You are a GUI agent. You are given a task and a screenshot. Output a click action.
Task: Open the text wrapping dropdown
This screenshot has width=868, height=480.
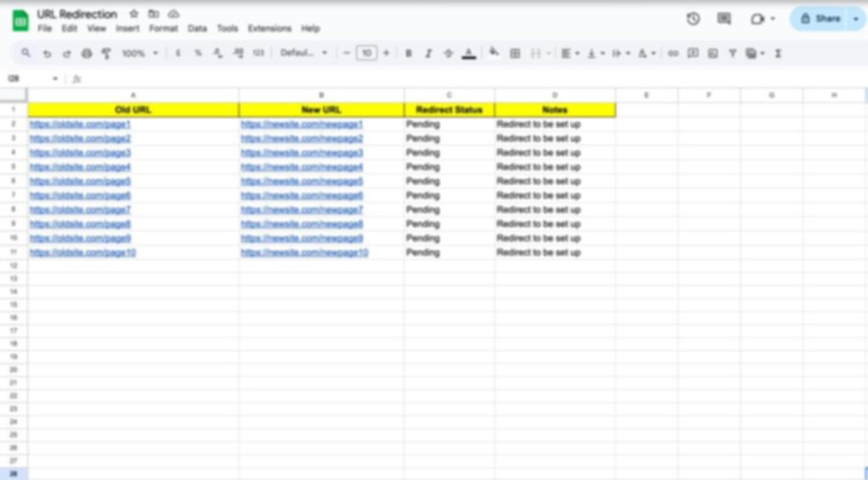click(620, 53)
